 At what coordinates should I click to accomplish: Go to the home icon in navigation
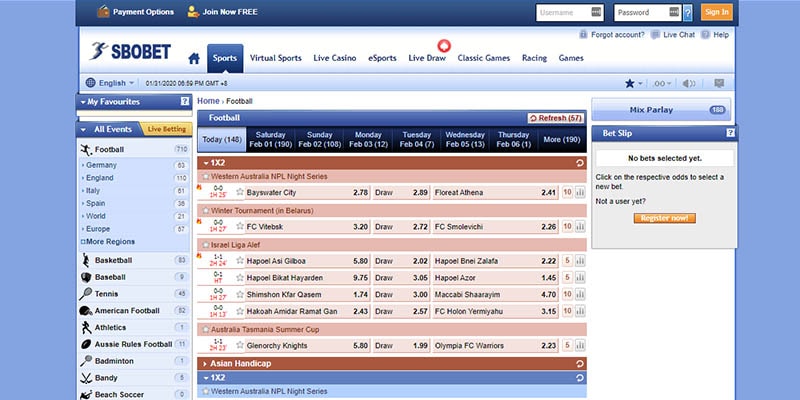click(194, 59)
